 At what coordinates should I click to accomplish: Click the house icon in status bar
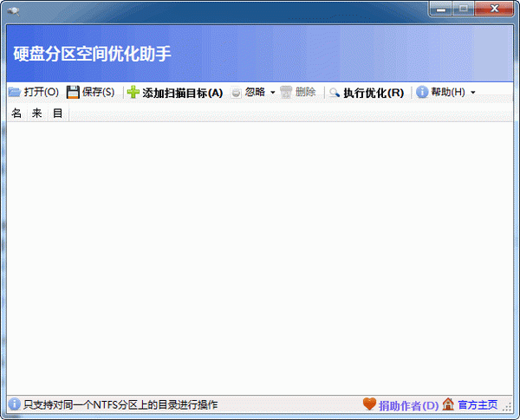pos(448,404)
